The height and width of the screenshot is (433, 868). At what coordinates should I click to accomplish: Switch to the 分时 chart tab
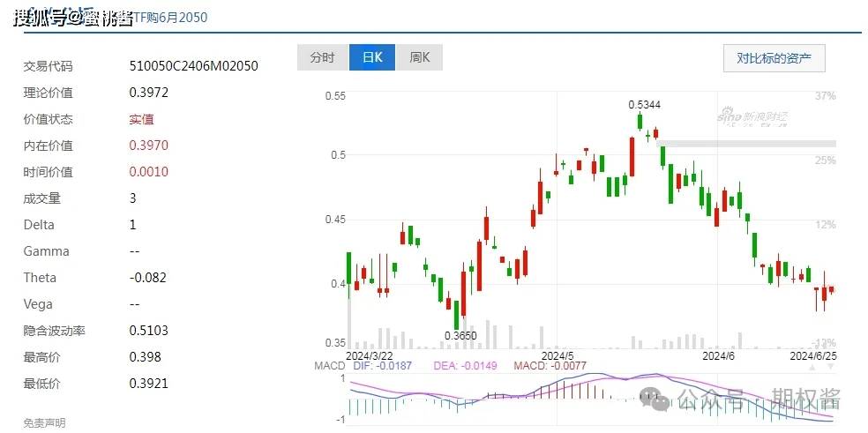point(322,58)
